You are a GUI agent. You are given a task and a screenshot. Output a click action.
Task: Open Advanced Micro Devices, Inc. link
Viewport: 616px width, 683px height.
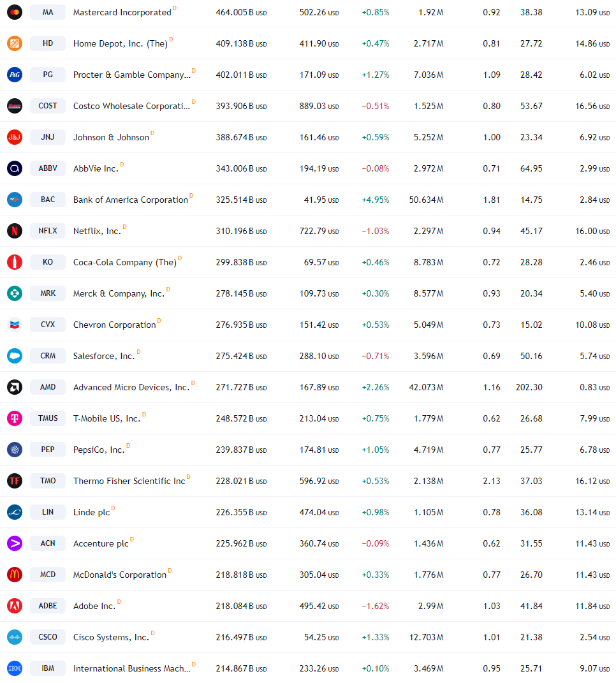[x=131, y=387]
